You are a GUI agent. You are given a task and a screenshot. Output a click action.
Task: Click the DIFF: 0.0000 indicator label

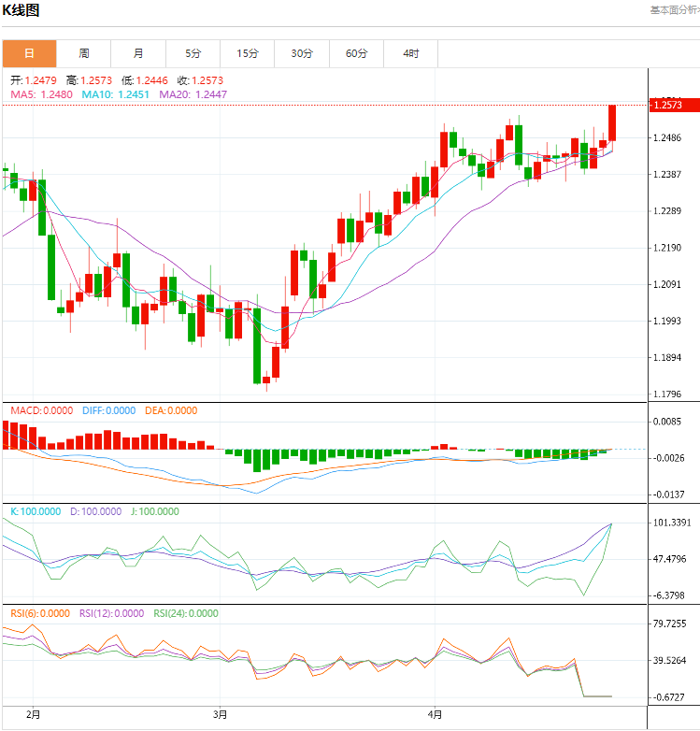click(x=109, y=410)
